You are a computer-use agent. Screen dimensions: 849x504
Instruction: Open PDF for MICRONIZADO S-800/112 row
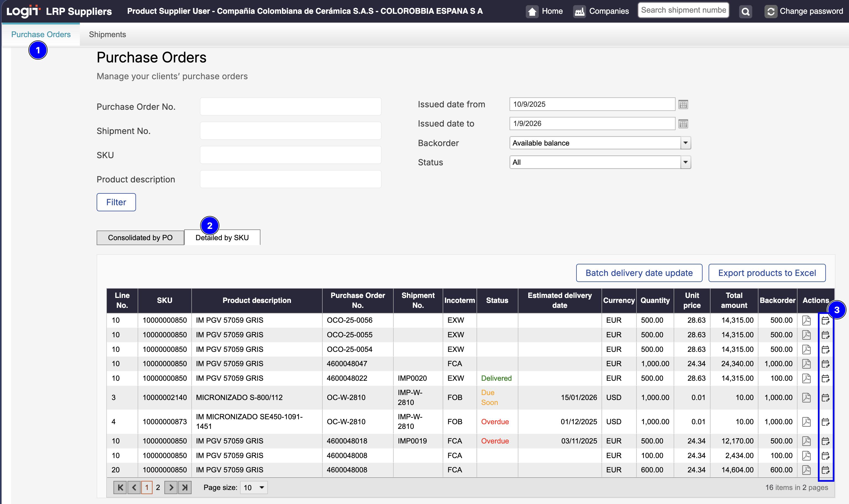tap(806, 397)
